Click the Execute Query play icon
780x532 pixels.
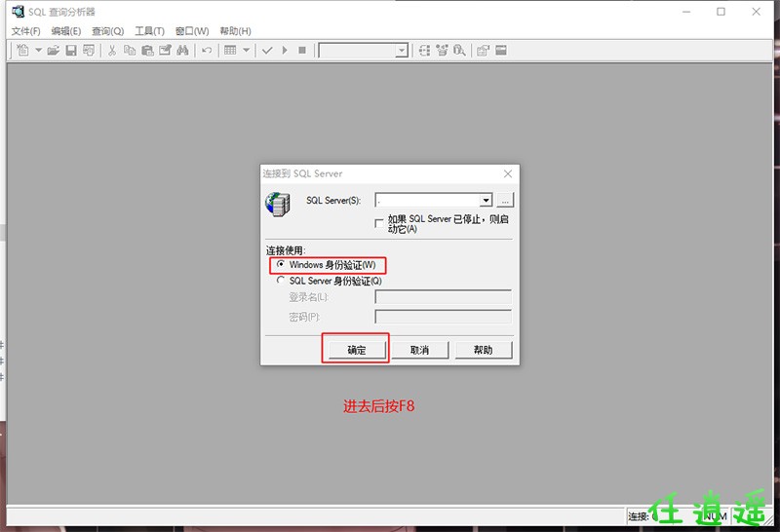pos(285,51)
